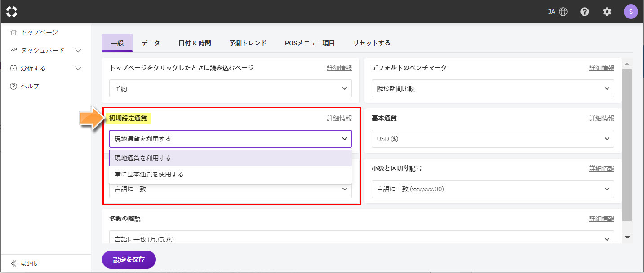Switch to the リセットする tab
644x273 pixels.
pyautogui.click(x=372, y=43)
